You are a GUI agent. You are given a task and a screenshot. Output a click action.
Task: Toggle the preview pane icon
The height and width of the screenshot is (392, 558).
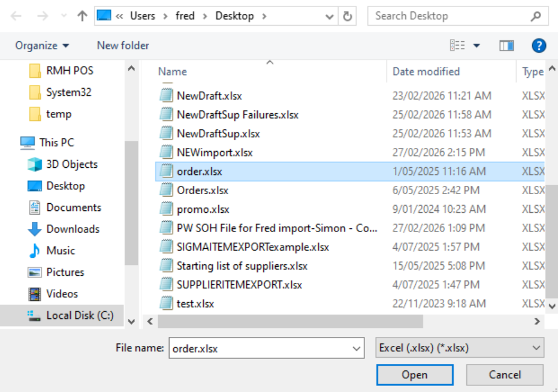pyautogui.click(x=506, y=46)
